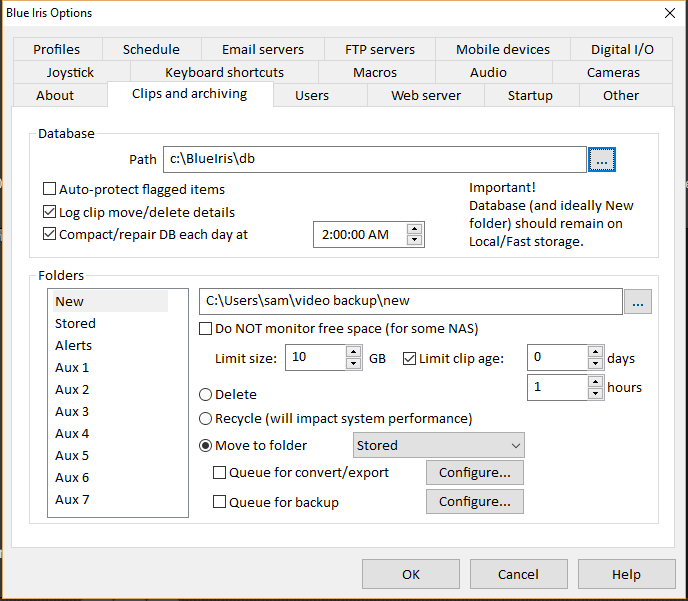688x601 pixels.
Task: Open the Digital I/O tab
Action: tap(622, 49)
